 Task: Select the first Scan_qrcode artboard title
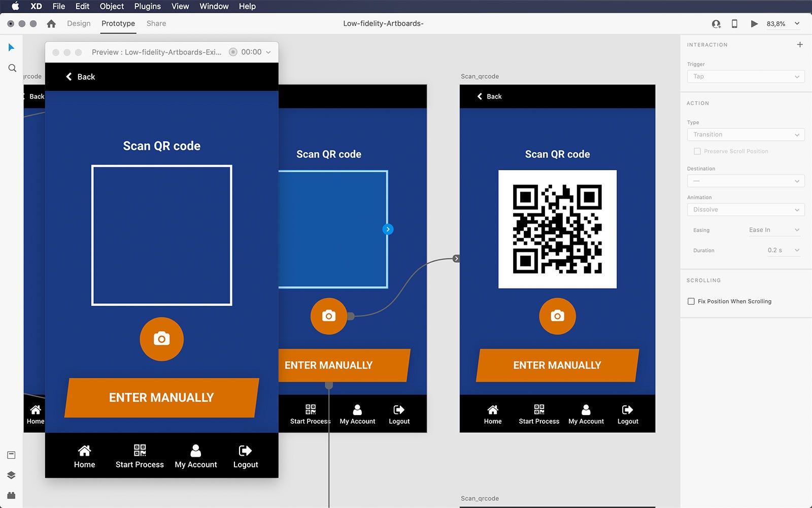coord(480,76)
